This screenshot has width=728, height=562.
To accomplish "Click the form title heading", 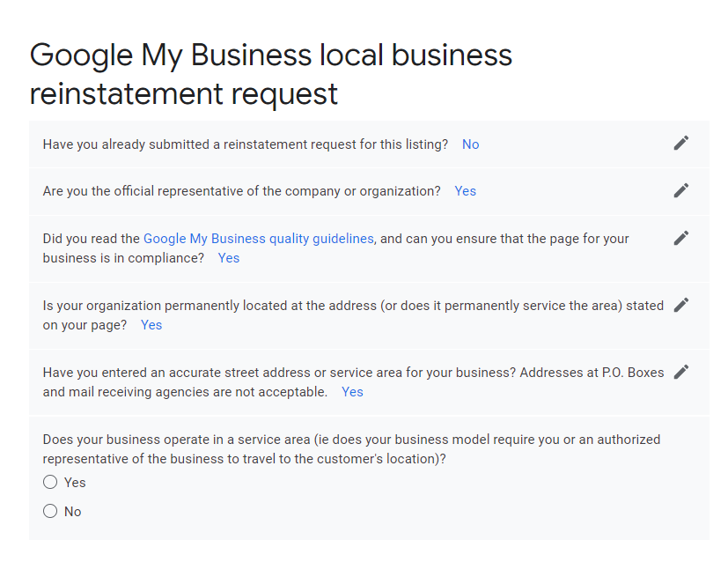I will [271, 74].
